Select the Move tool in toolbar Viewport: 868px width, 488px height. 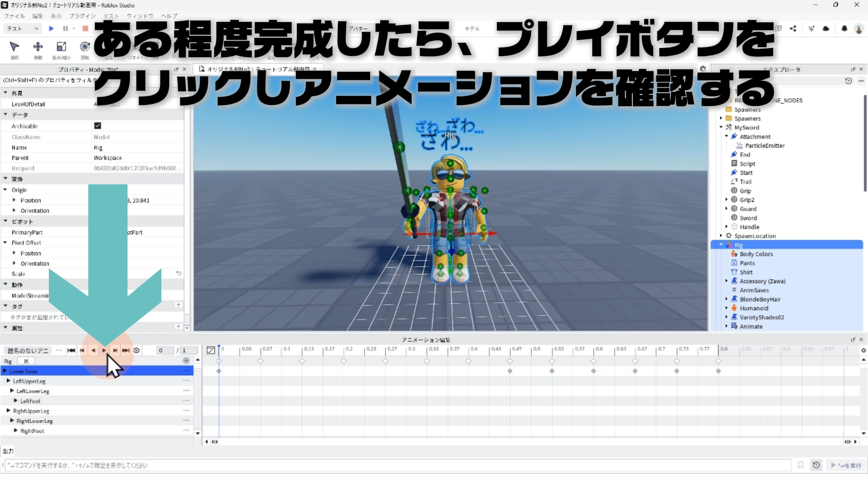pyautogui.click(x=38, y=47)
